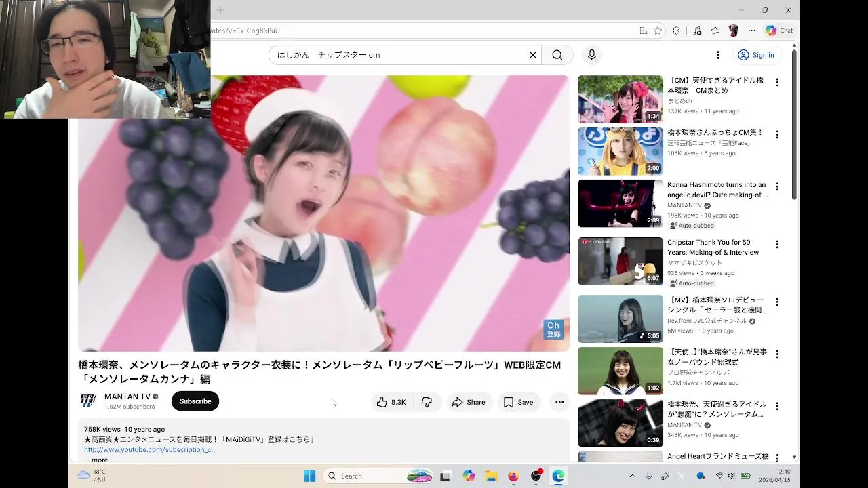This screenshot has width=868, height=488.
Task: Open the MANTAN TV channel name link
Action: (x=127, y=396)
